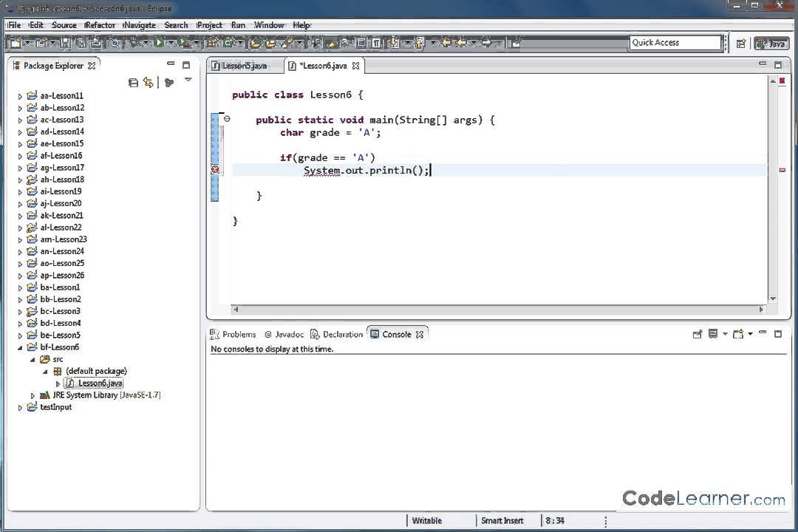Toggle Mark Occurrences highlighter icon
798x532 pixels.
[331, 44]
